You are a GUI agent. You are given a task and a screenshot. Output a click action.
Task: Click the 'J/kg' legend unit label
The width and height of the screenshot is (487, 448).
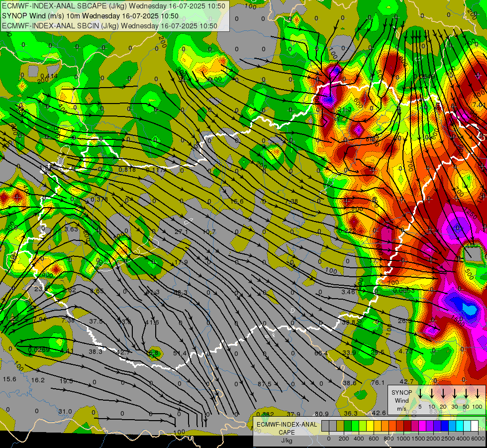[x=287, y=441]
